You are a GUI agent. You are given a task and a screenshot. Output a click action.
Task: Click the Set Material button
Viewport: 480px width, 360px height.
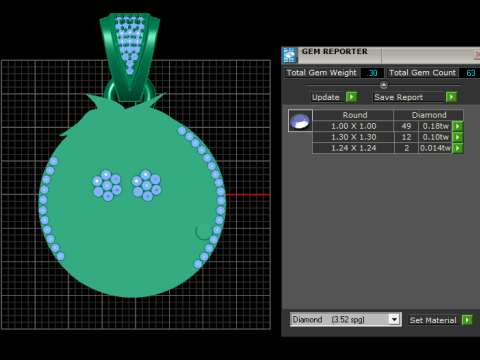click(433, 320)
